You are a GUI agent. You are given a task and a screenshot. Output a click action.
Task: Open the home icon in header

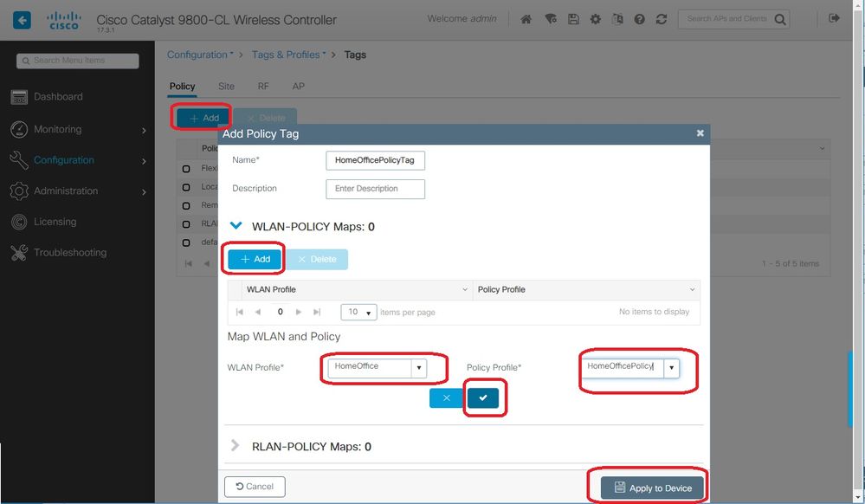(526, 19)
